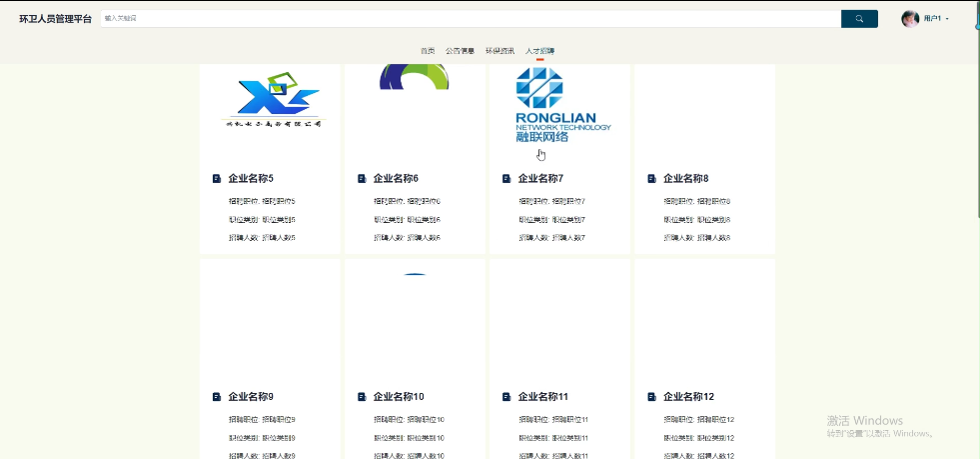Click the 职位类别12 text line
This screenshot has width=980, height=459.
pos(698,438)
